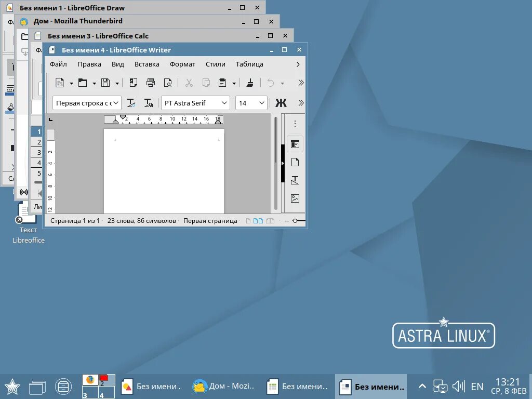Open the Paste special dropdown arrow
The height and width of the screenshot is (399, 532).
[x=234, y=83]
